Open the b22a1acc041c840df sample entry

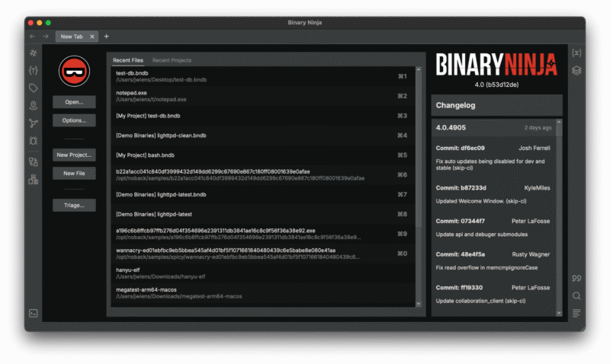(x=262, y=175)
